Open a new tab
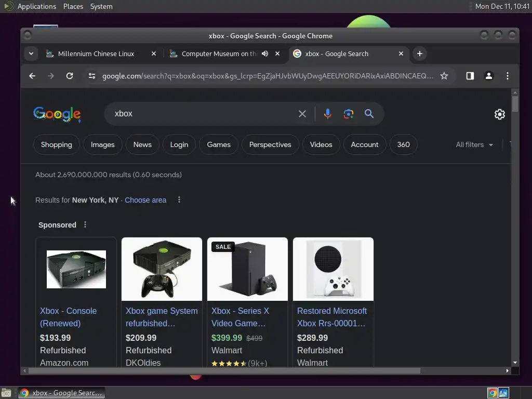The image size is (532, 399). point(420,54)
